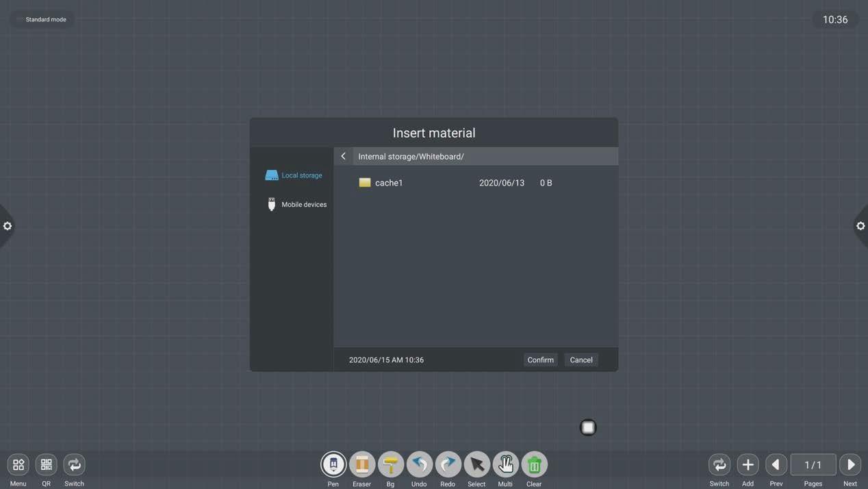The width and height of the screenshot is (868, 489).
Task: Select Local storage in sidebar
Action: pos(294,175)
